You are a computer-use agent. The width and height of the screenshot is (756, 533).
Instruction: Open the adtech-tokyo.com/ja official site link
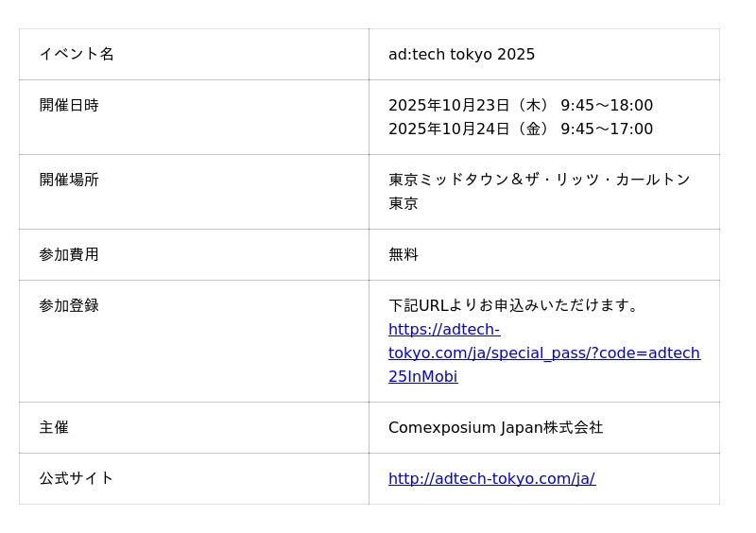(491, 479)
